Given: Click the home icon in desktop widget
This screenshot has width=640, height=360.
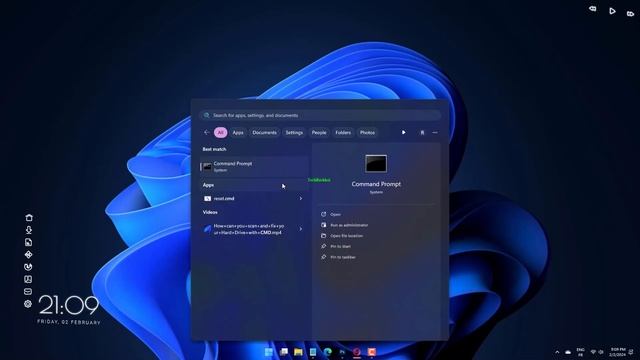Looking at the screenshot, I should click(x=29, y=218).
